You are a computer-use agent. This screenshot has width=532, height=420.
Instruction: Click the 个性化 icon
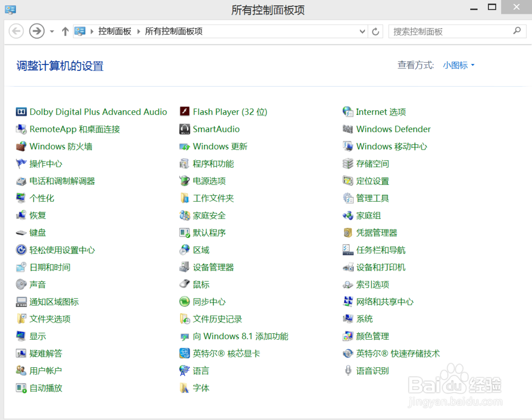pos(21,198)
